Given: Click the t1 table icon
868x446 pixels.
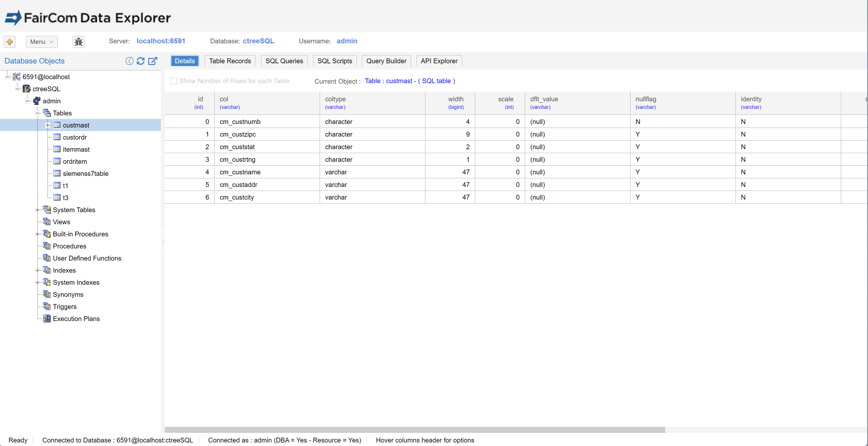Looking at the screenshot, I should [x=57, y=185].
